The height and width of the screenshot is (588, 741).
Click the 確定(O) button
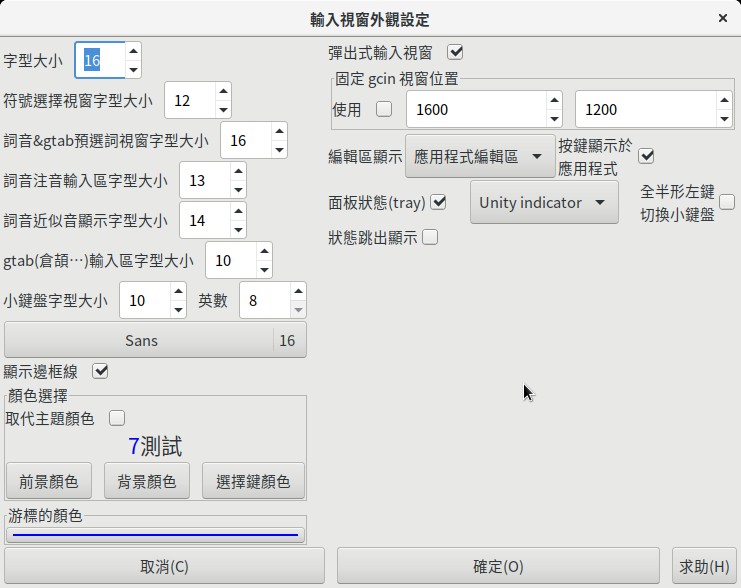(x=498, y=566)
